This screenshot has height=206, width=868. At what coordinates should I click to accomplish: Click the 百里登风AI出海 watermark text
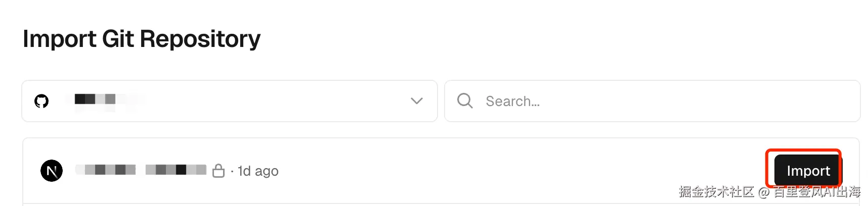pos(817,192)
